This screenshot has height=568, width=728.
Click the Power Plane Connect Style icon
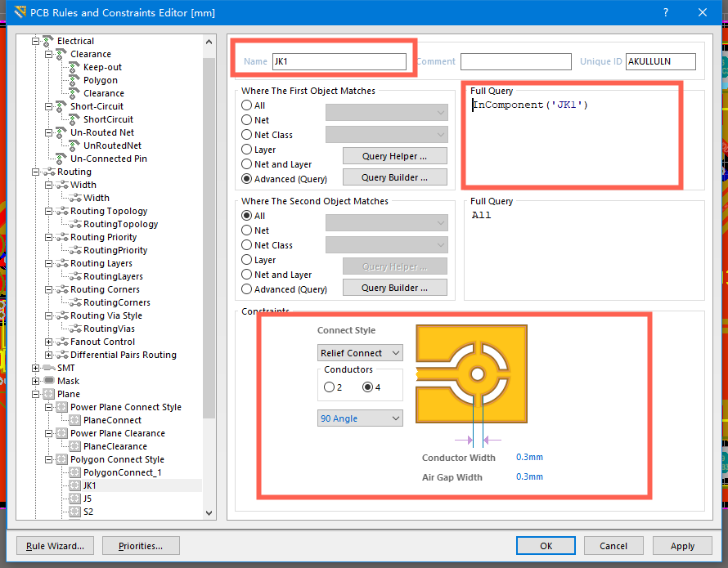(61, 407)
